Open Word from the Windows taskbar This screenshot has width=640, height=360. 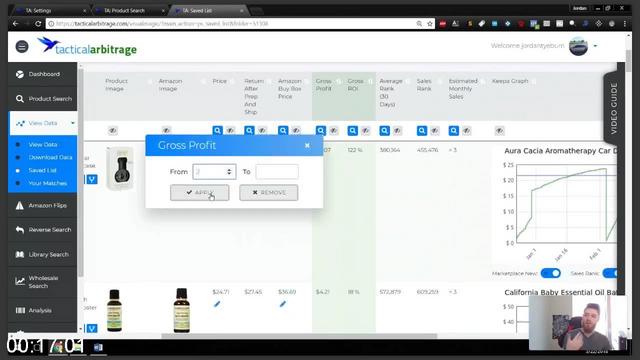98,347
